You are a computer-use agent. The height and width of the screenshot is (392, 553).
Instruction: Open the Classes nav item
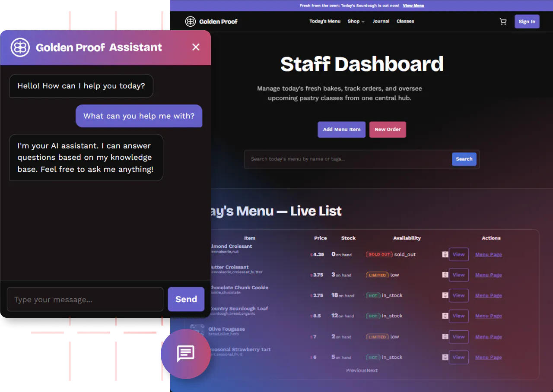405,21
